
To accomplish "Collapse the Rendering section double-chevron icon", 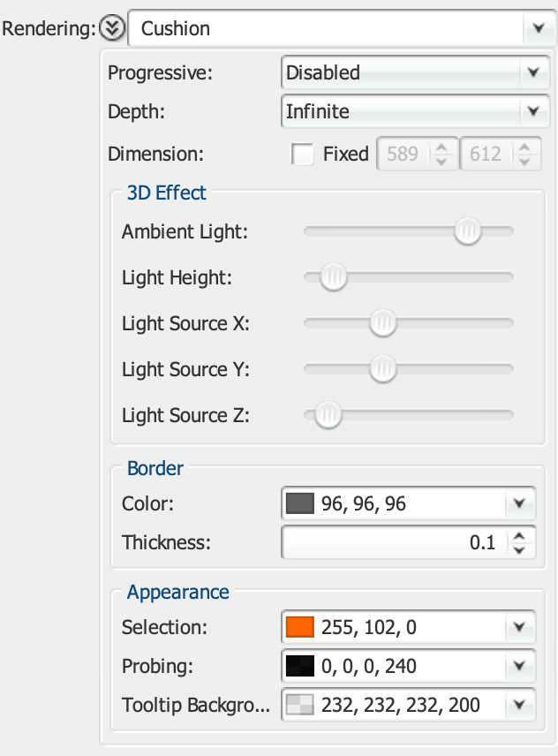I will [113, 28].
